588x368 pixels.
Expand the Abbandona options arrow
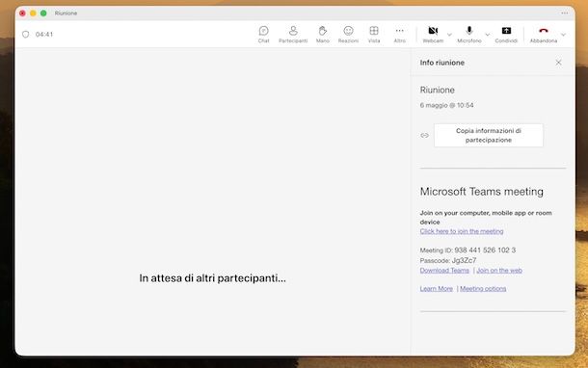(563, 35)
